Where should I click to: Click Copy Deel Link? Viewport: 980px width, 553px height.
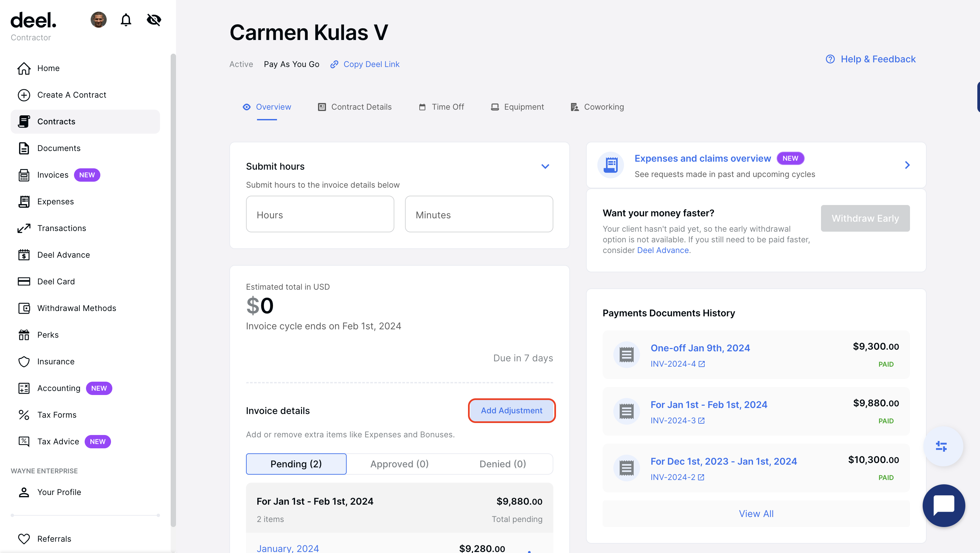(x=364, y=64)
